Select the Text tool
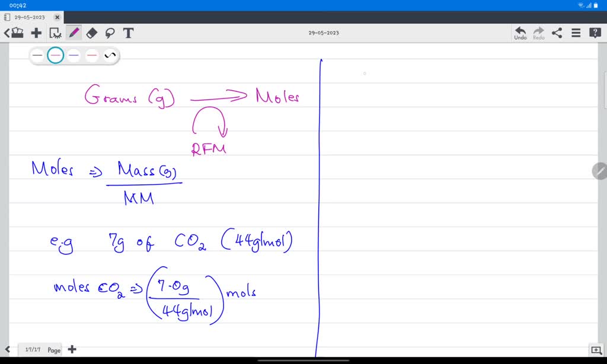The height and width of the screenshot is (364, 607). click(x=128, y=33)
